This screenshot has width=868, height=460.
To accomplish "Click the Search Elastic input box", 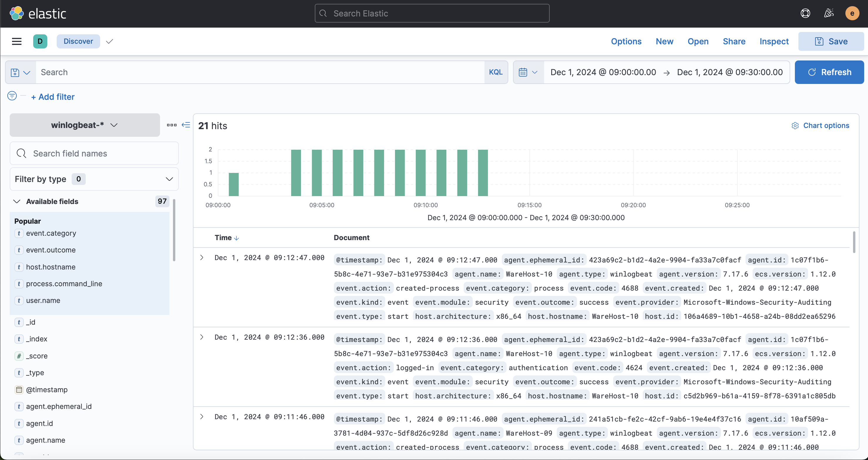I will tap(432, 14).
